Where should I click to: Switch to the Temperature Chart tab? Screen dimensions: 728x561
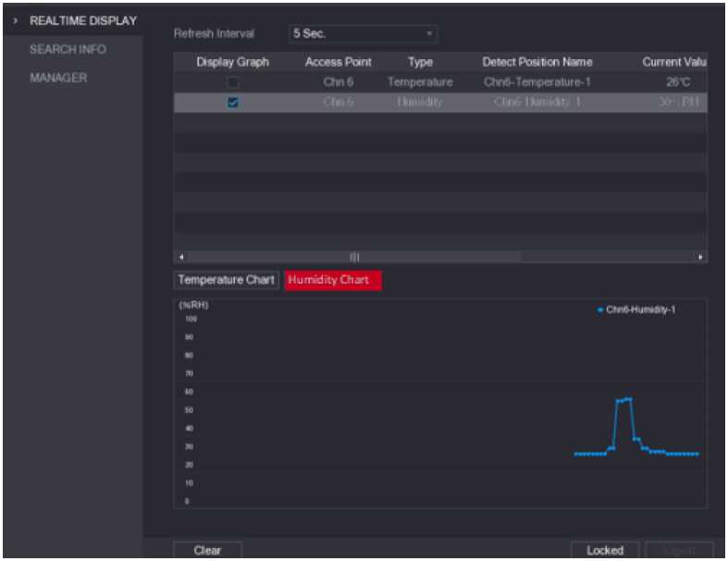coord(226,280)
